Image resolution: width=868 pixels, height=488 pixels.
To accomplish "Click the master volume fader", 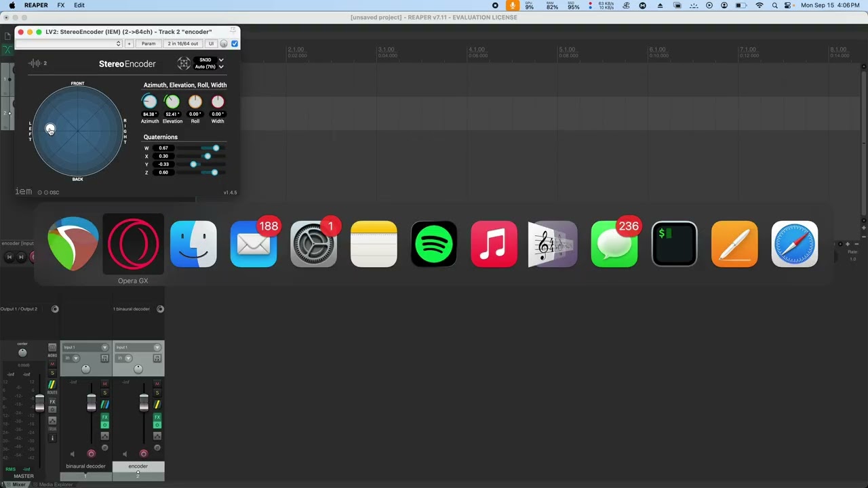I will 39,403.
